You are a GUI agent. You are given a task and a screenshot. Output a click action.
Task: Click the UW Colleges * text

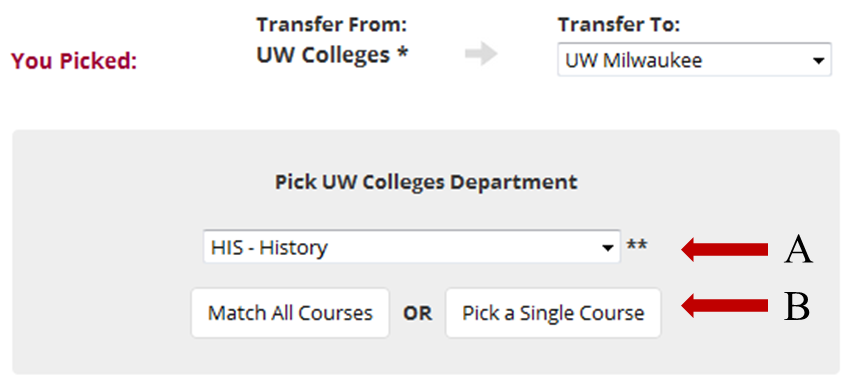(332, 55)
